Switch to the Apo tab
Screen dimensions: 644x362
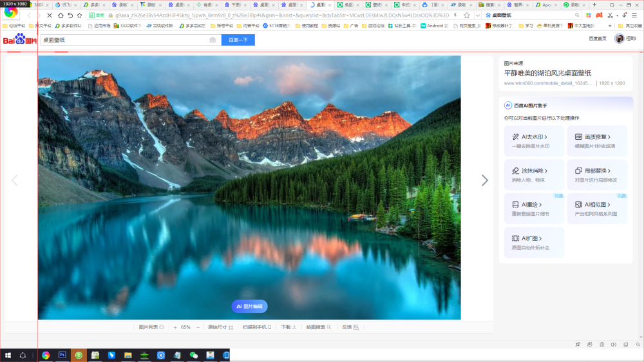click(x=546, y=5)
